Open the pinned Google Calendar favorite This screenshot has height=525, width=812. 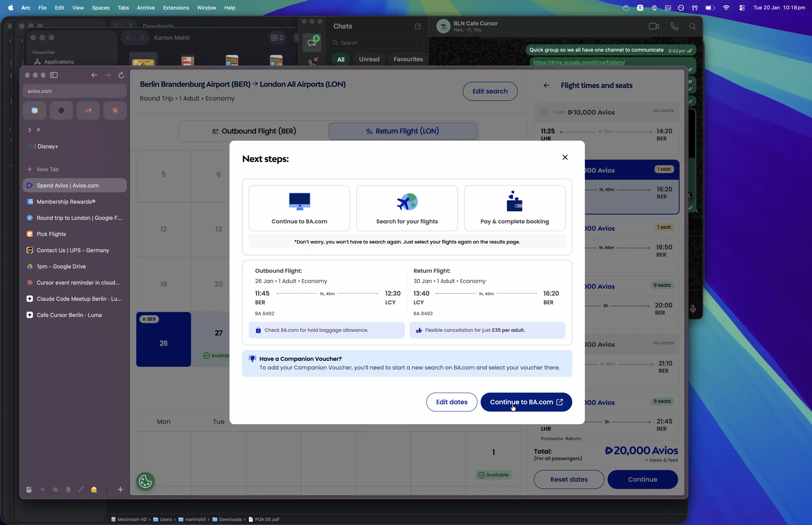click(x=35, y=111)
